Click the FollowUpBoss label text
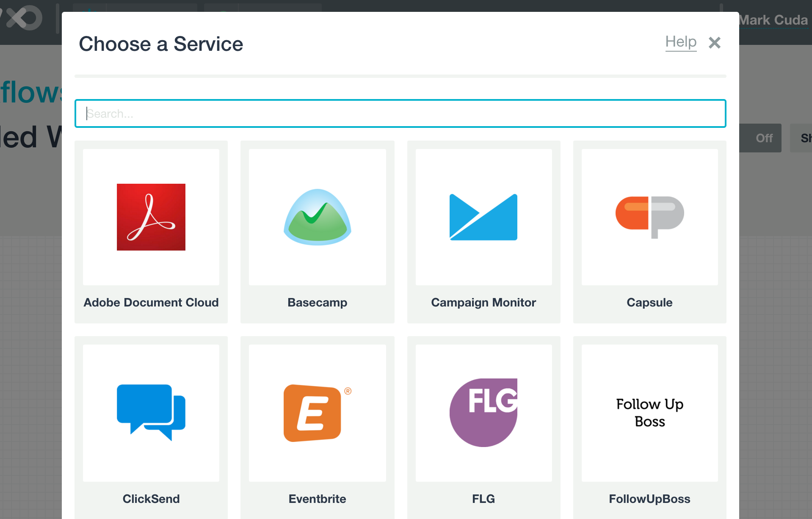The height and width of the screenshot is (519, 812). point(650,499)
